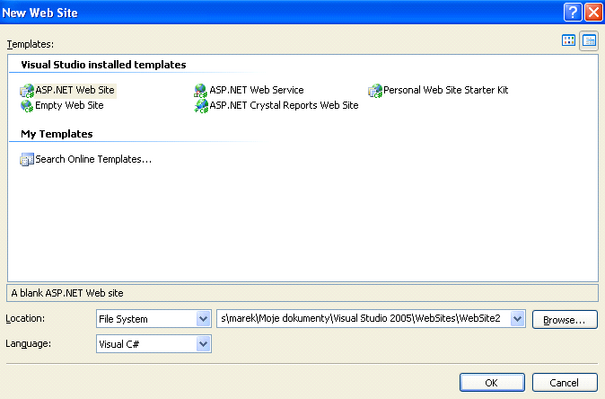Click the My Templates heading

57,134
